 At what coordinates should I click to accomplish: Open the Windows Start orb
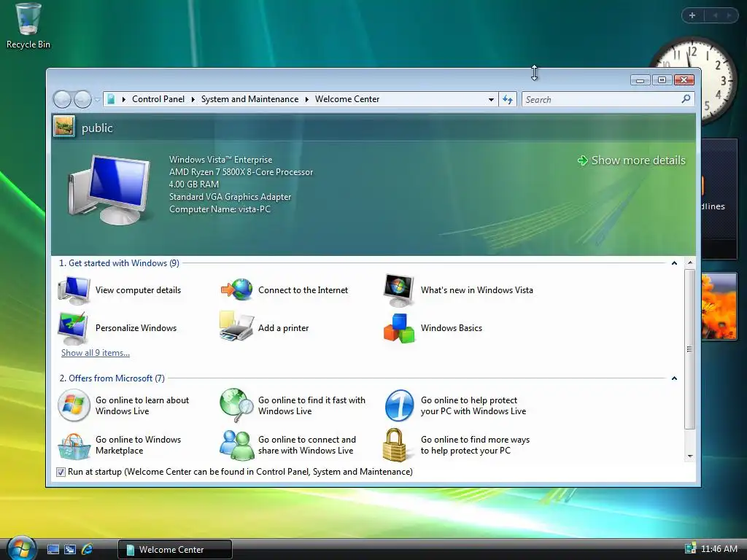[21, 548]
